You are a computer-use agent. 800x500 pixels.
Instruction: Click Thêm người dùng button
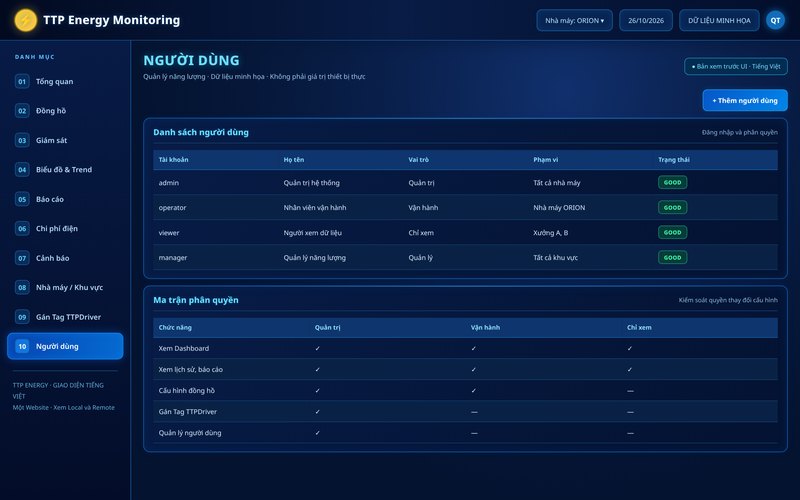(x=745, y=101)
